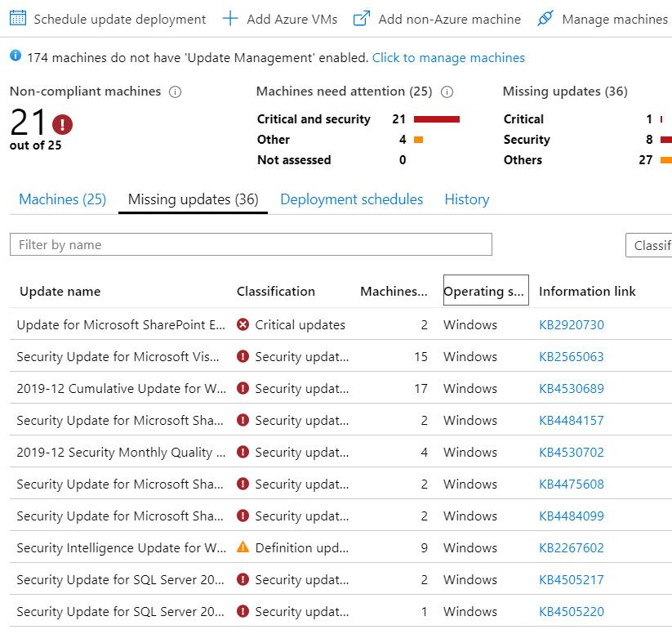Click the orange warning icon for Definition updates

243,547
